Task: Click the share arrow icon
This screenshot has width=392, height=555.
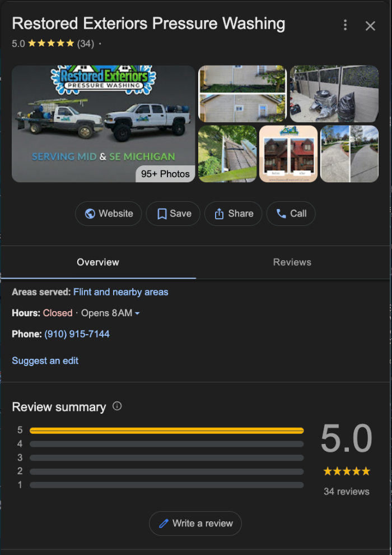Action: (x=219, y=214)
